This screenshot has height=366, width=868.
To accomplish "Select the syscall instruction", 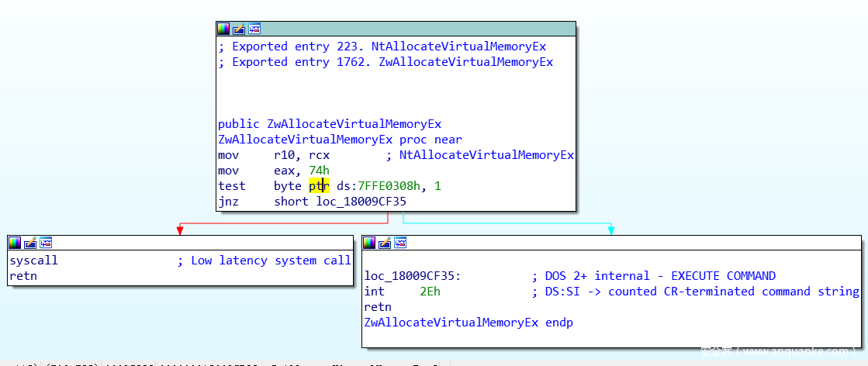I will (33, 261).
